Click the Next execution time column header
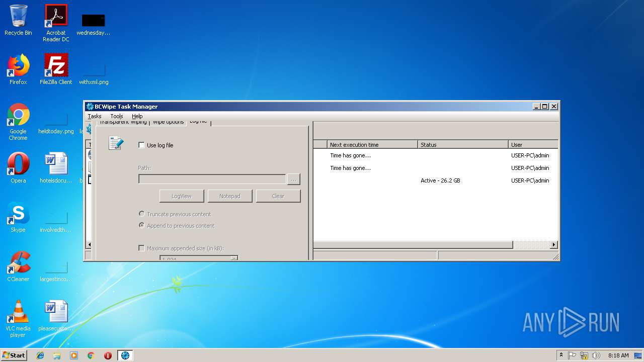The image size is (644, 362). tap(373, 145)
